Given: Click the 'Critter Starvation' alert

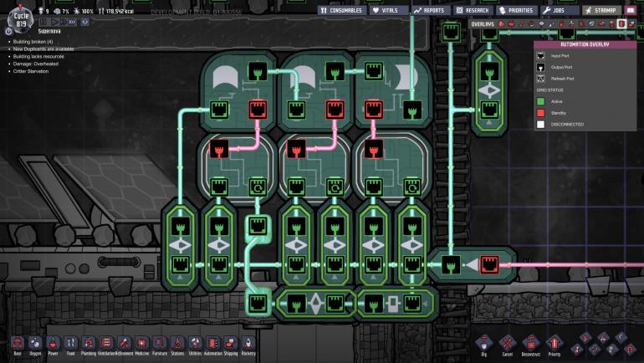Looking at the screenshot, I should pos(31,71).
